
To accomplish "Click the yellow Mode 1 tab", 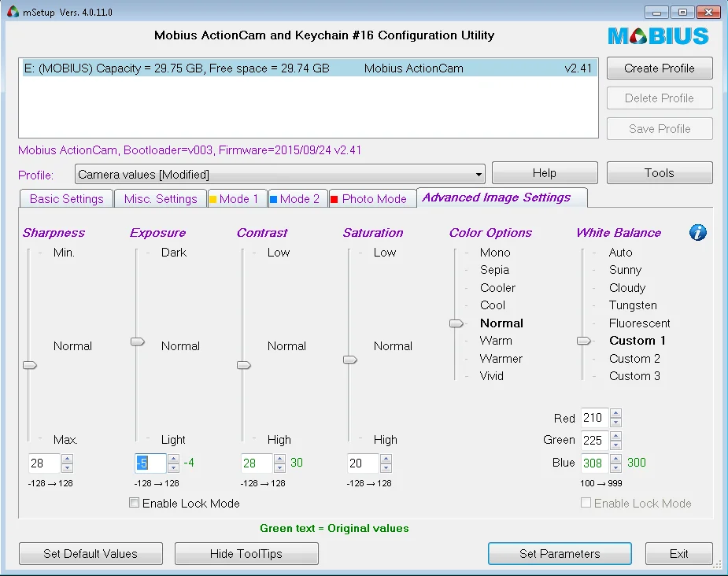I will click(x=238, y=198).
